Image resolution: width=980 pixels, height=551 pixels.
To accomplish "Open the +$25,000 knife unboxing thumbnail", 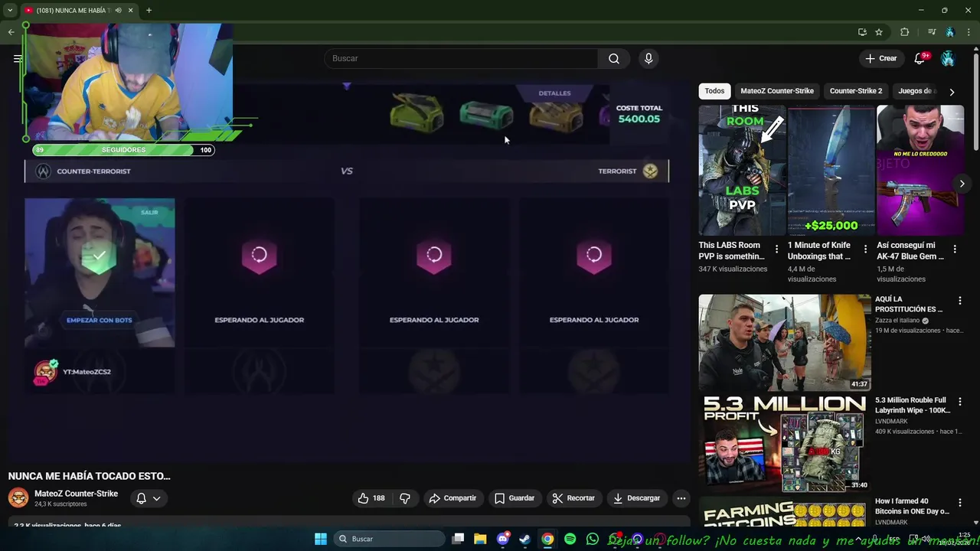I will [x=831, y=170].
